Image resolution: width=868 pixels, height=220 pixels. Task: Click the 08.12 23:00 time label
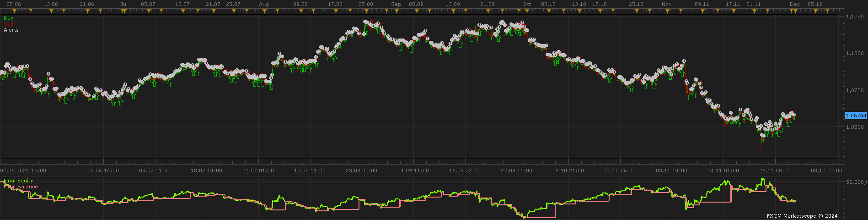click(x=827, y=170)
